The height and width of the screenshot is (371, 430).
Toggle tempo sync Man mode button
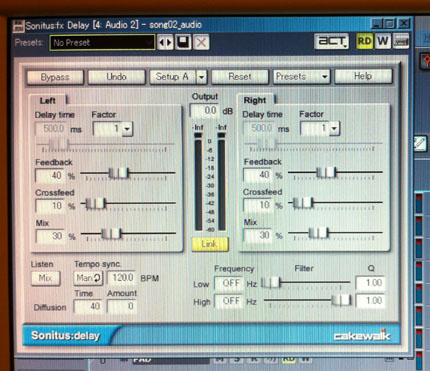click(88, 278)
